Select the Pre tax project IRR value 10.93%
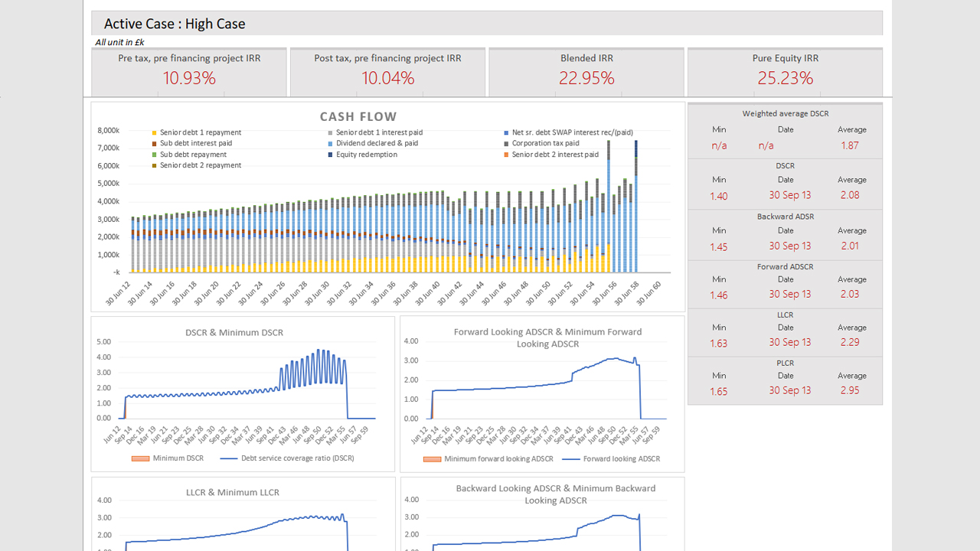This screenshot has width=980, height=551. tap(188, 78)
